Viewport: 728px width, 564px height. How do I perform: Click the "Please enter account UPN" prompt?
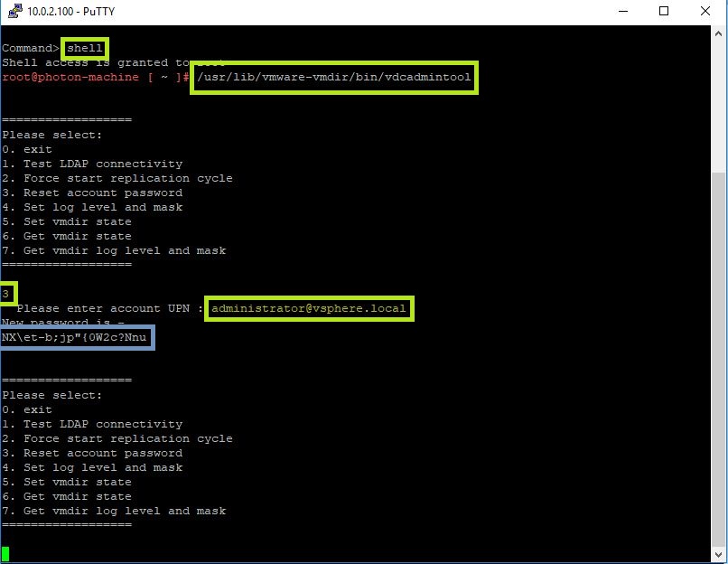(108, 309)
